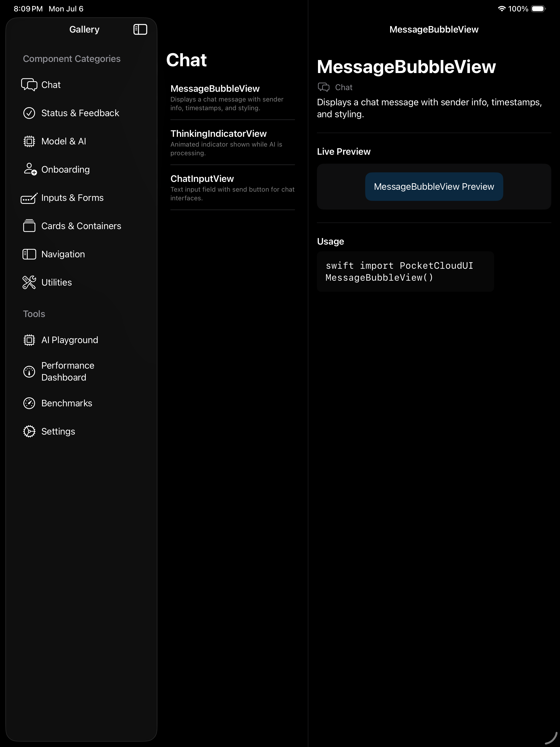This screenshot has width=560, height=747.
Task: Select ChatInputView in the Chat list
Action: pyautogui.click(x=233, y=187)
